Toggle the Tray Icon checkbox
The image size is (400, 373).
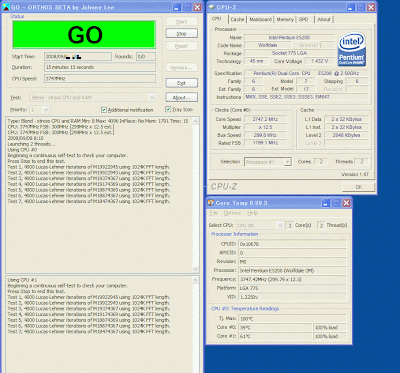[168, 109]
